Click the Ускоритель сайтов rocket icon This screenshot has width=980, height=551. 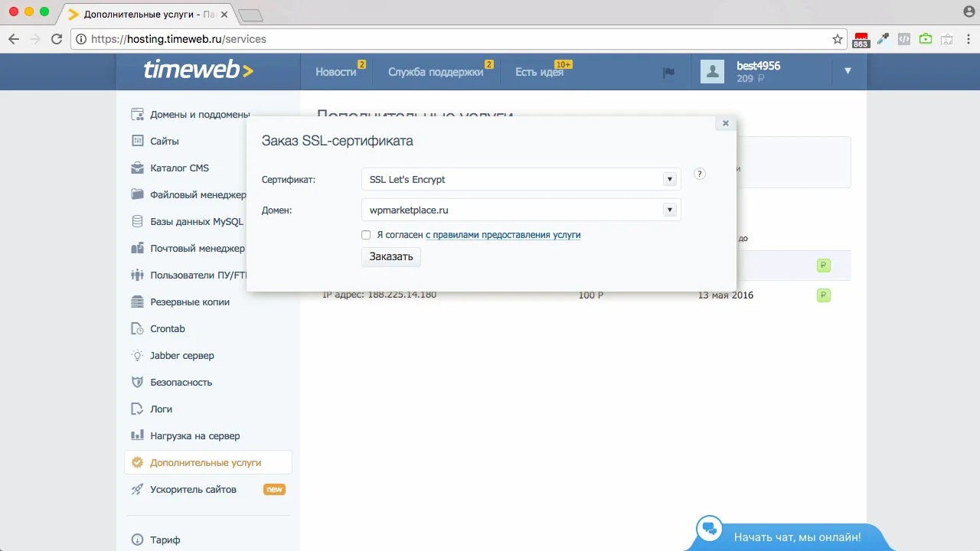138,489
